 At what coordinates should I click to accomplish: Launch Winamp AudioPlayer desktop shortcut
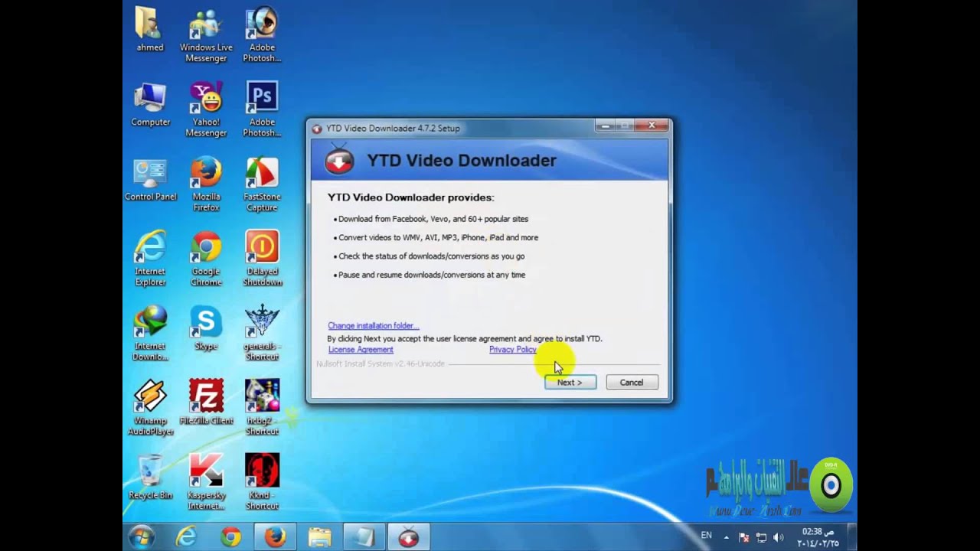tap(150, 407)
